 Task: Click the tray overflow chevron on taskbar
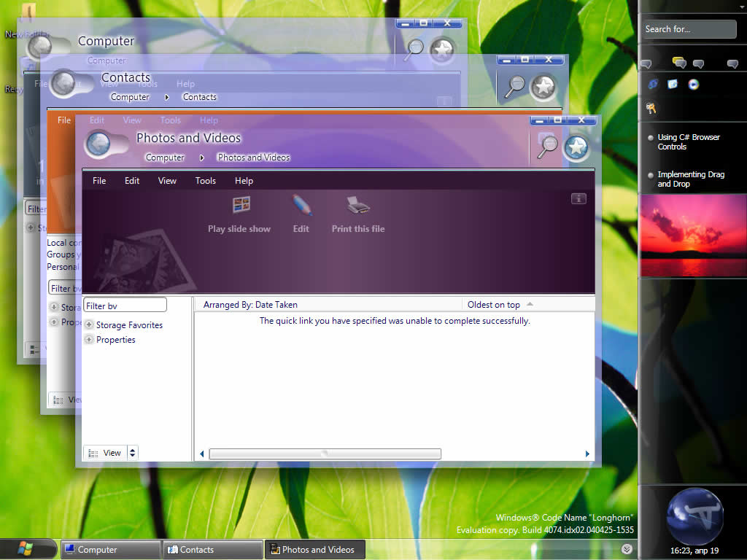(x=627, y=549)
